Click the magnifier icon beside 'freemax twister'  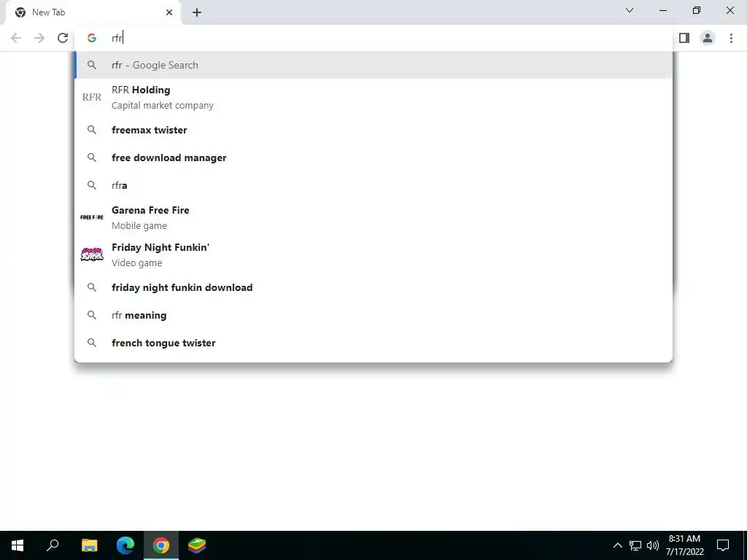tap(91, 130)
